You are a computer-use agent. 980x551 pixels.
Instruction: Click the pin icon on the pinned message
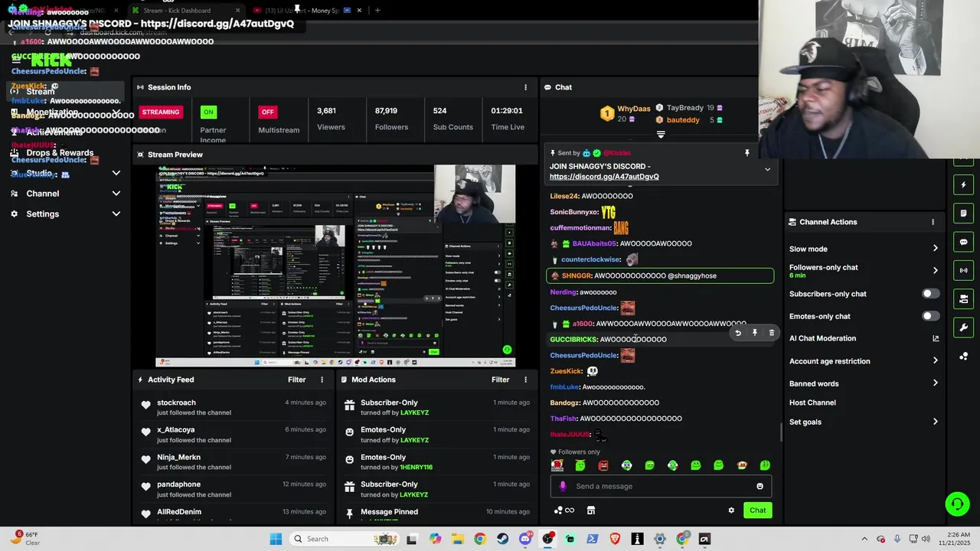coord(747,153)
